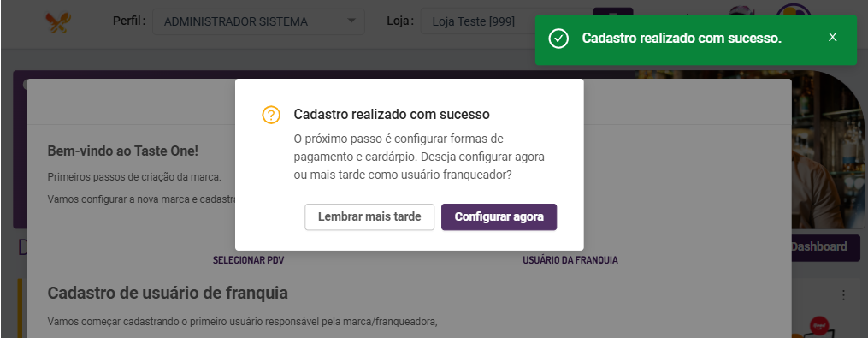Select the USUÁRIO DA FRANQUIA step

click(570, 260)
